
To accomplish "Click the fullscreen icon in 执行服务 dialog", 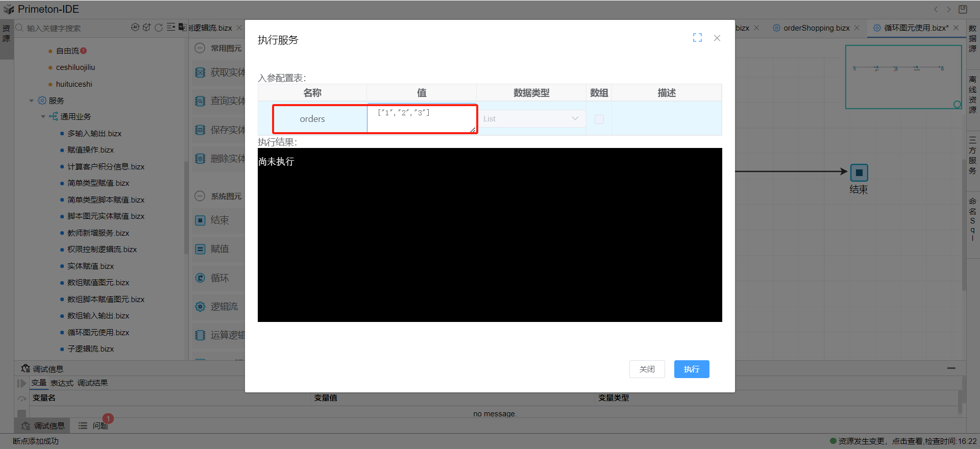I will (697, 38).
